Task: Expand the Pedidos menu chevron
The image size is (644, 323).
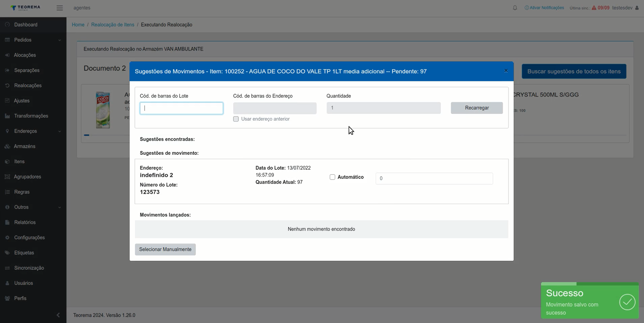Action: click(x=59, y=40)
